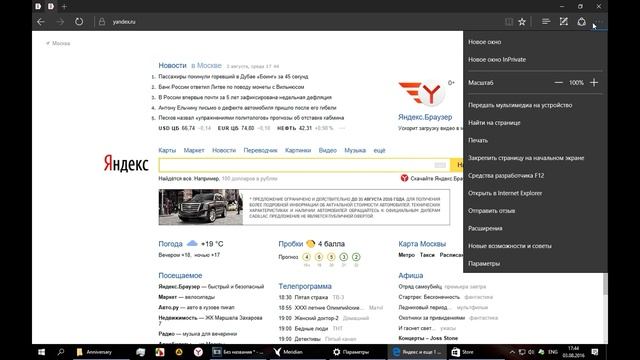Click the taskbar volume speaker icon
Screen dimensions: 640x360
(x=531, y=352)
